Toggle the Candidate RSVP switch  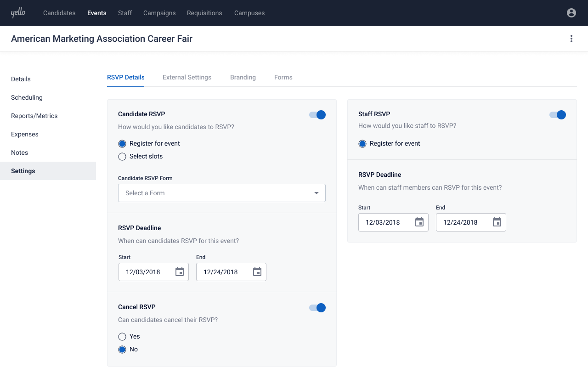pyautogui.click(x=317, y=115)
